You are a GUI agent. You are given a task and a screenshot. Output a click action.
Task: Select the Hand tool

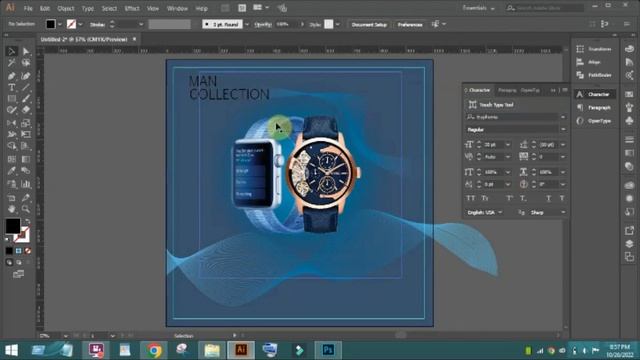(11, 209)
